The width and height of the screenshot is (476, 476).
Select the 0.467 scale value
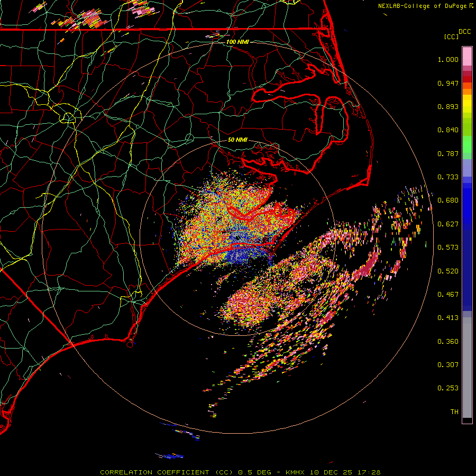[448, 295]
